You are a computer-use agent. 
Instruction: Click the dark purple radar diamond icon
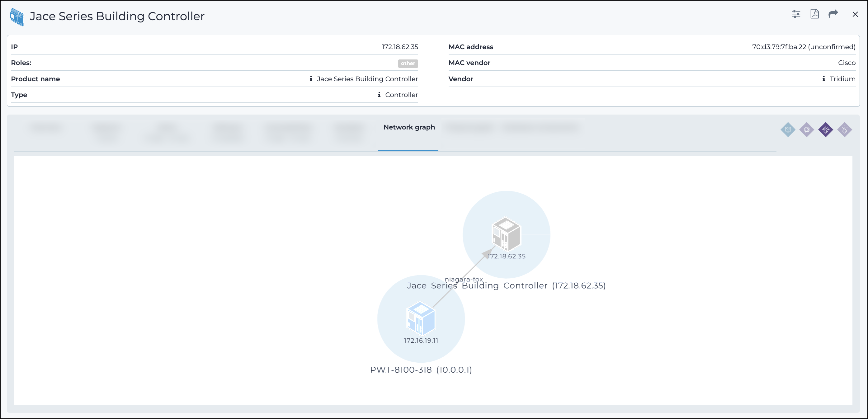point(826,130)
